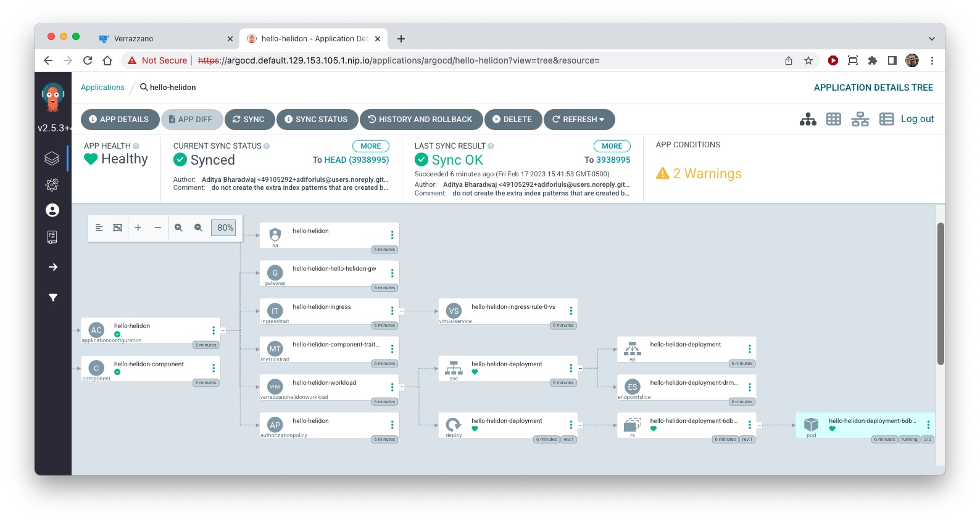Zoom out on the resource tree
The image size is (980, 521).
pyautogui.click(x=198, y=228)
